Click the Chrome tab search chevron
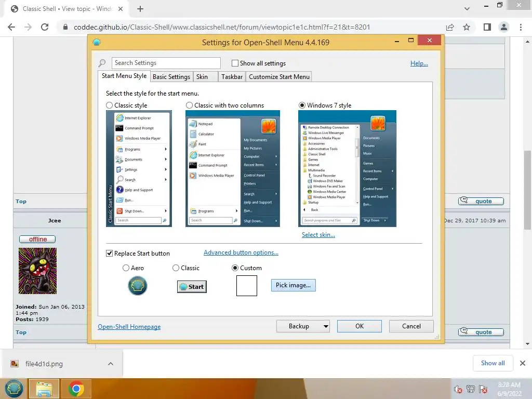Screen dimensions: 532x399 pyautogui.click(x=467, y=9)
